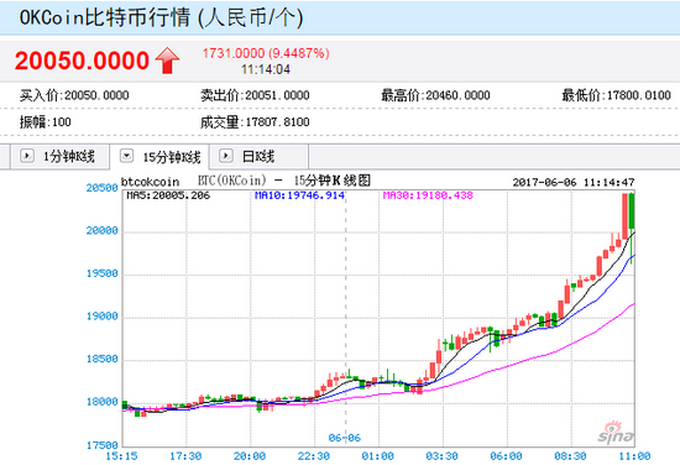Click the 15:15 time axis label
Screen dimensions: 680x465
point(122,456)
